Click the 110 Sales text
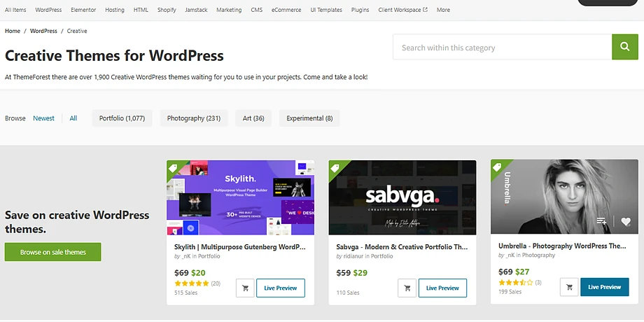This screenshot has width=644, height=322. (x=347, y=293)
